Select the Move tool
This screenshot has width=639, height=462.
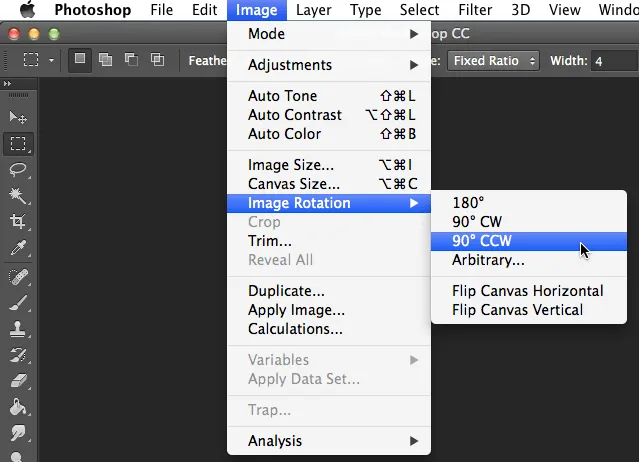pos(18,118)
